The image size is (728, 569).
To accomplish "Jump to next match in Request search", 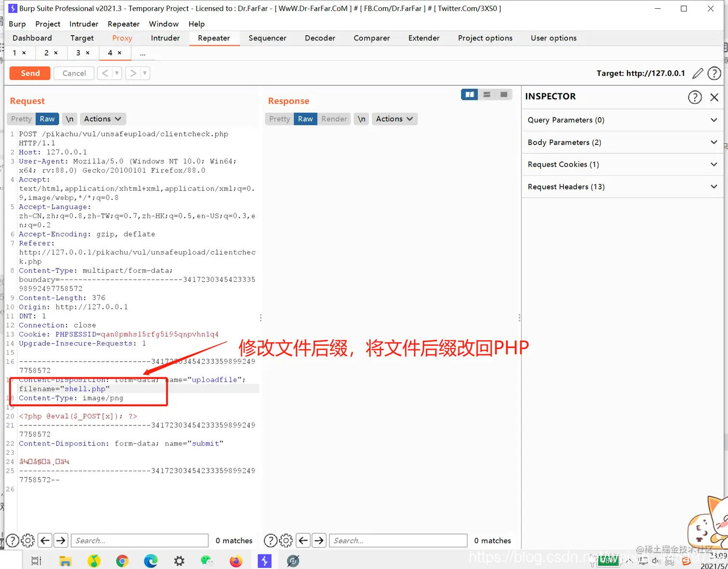I will pos(61,541).
